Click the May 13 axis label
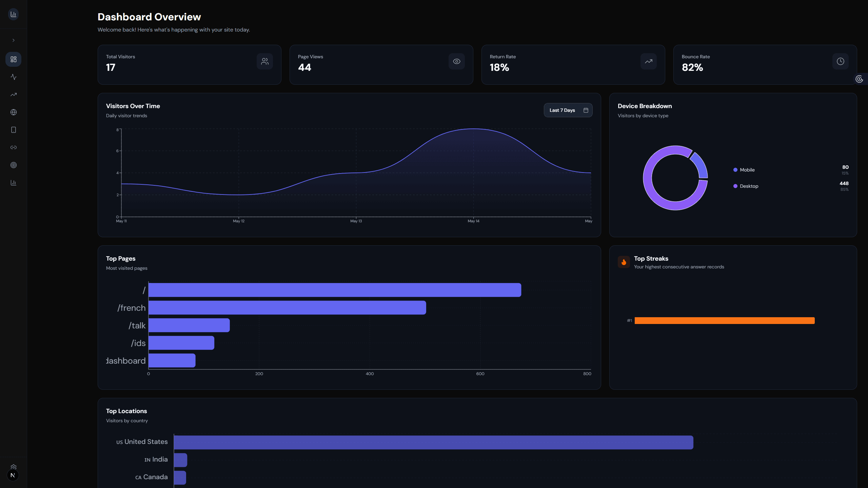Screen dimensions: 868x488 pos(356,221)
